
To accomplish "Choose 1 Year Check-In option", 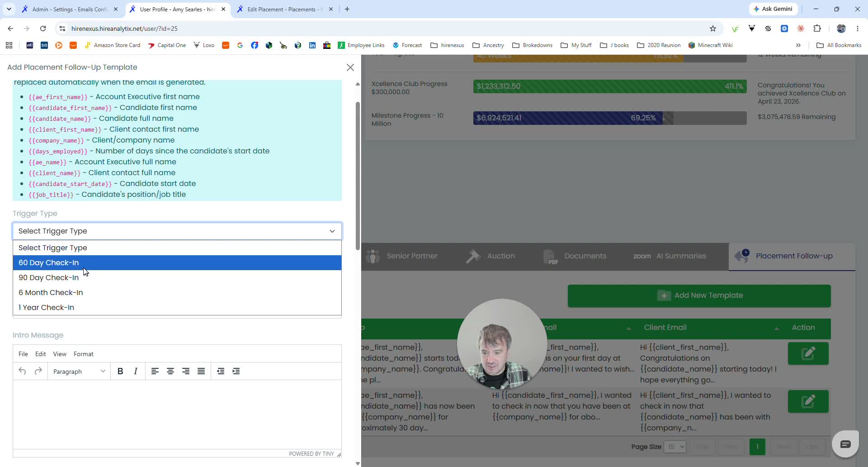I will point(177,307).
